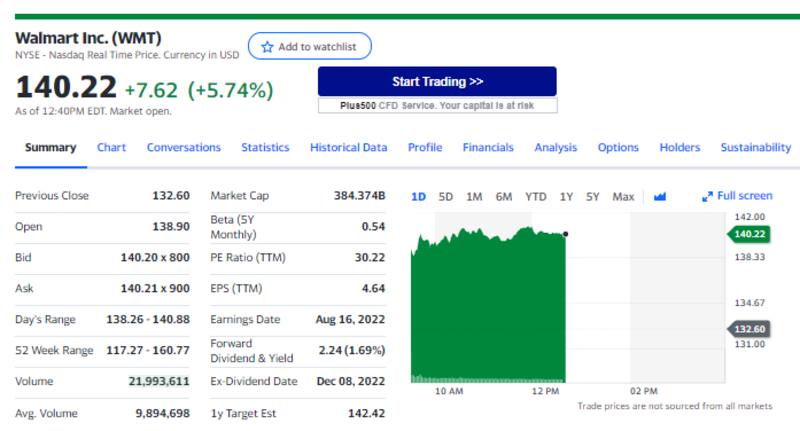Switch to the Conversations tab
This screenshot has width=800, height=431.
click(x=184, y=148)
